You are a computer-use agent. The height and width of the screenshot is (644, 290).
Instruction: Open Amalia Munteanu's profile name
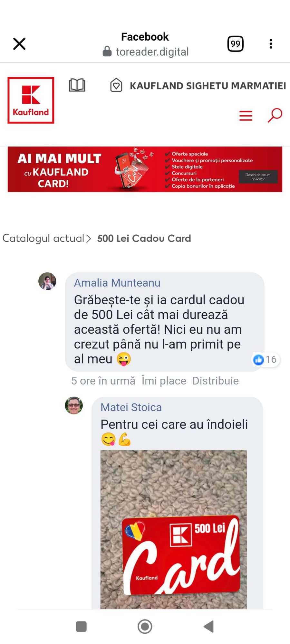pyautogui.click(x=117, y=283)
